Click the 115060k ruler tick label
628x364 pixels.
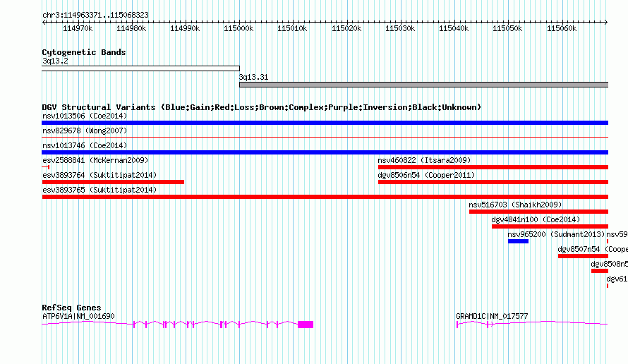562,28
